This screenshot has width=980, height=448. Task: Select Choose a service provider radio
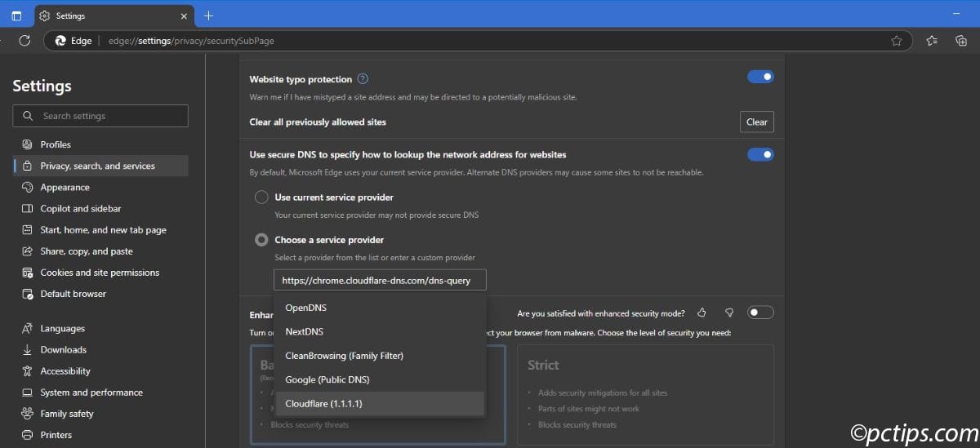click(x=261, y=240)
